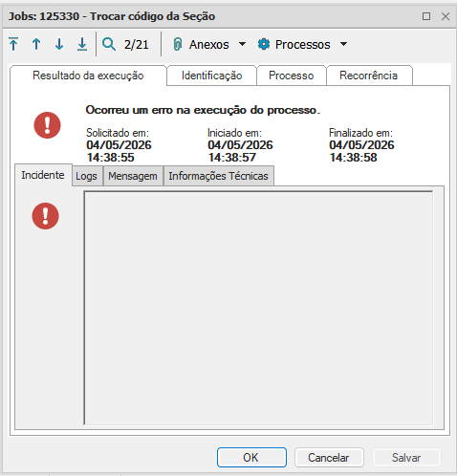The image size is (457, 476).
Task: Open the Identificação tab
Action: click(x=211, y=76)
